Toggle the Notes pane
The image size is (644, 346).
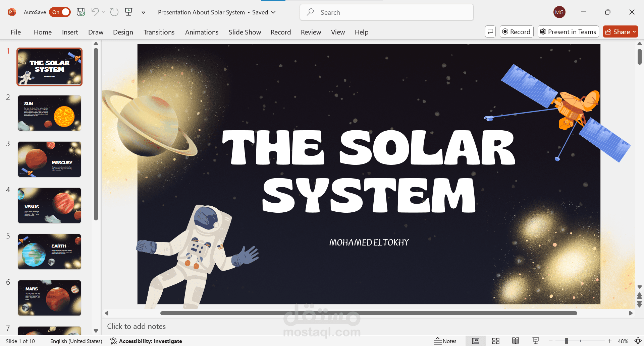point(445,341)
